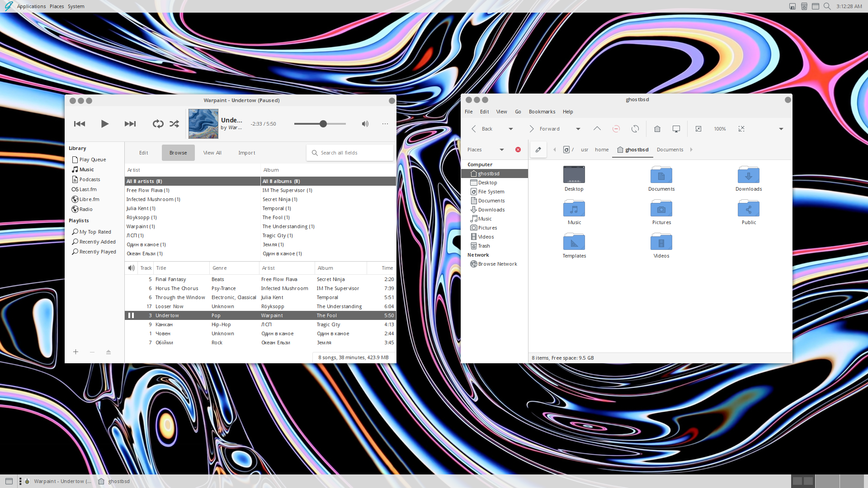Skip to next track
The image size is (868, 488).
(130, 124)
